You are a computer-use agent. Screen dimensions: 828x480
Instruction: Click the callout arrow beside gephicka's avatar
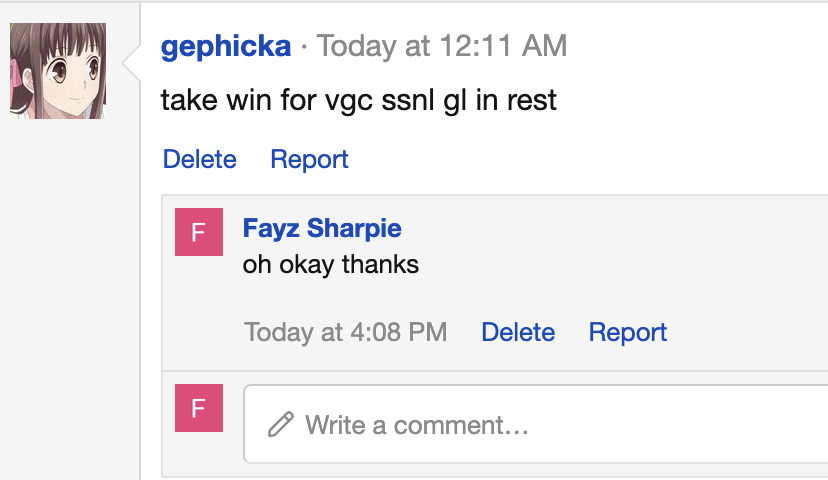(130, 66)
